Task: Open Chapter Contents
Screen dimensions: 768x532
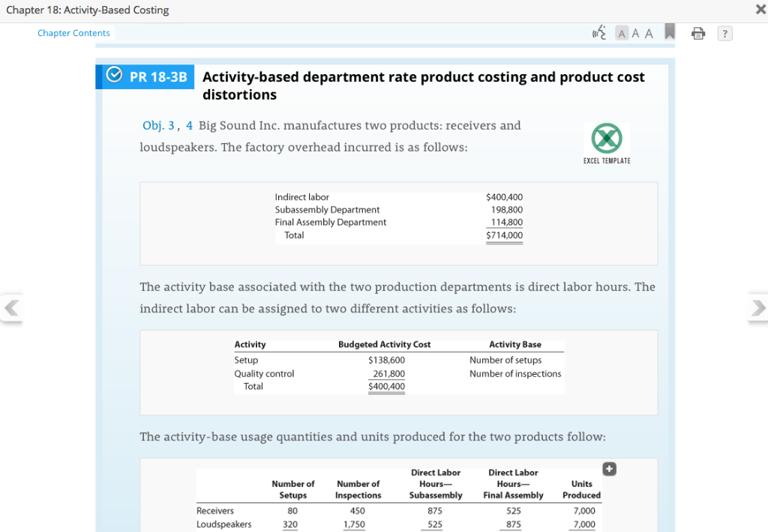Action: point(73,33)
